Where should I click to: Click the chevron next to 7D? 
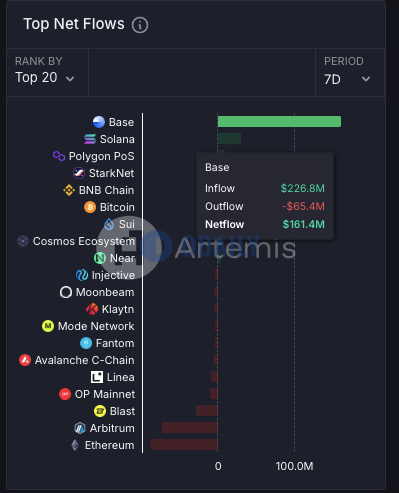coord(366,79)
